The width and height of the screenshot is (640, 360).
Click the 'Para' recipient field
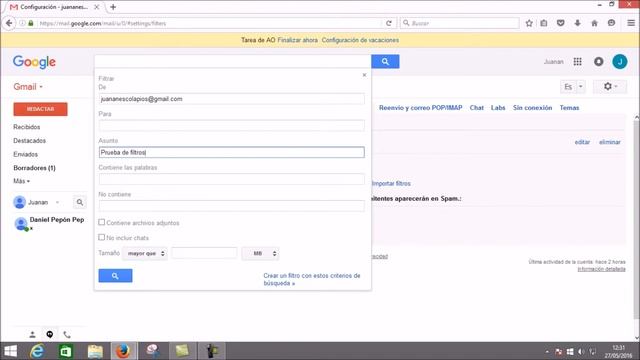[x=231, y=125]
